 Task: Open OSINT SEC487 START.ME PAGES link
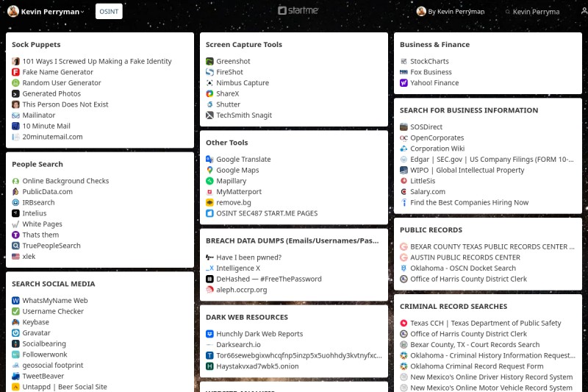click(x=267, y=213)
